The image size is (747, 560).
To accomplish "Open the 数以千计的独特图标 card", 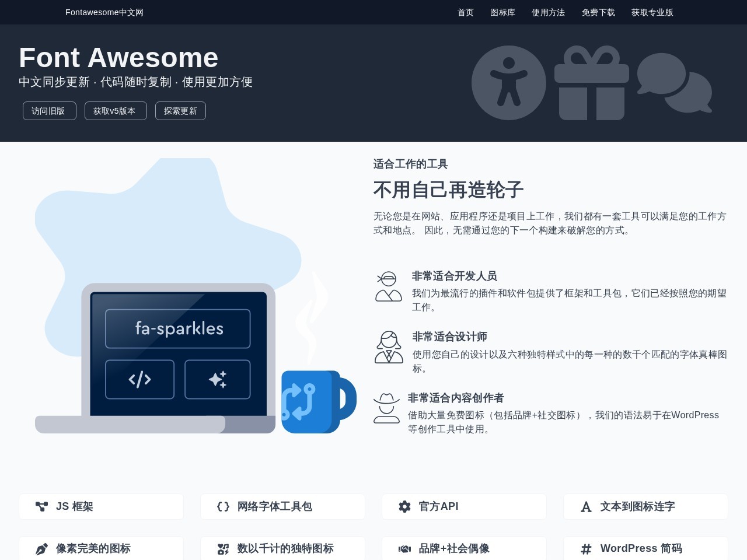I will pyautogui.click(x=282, y=548).
